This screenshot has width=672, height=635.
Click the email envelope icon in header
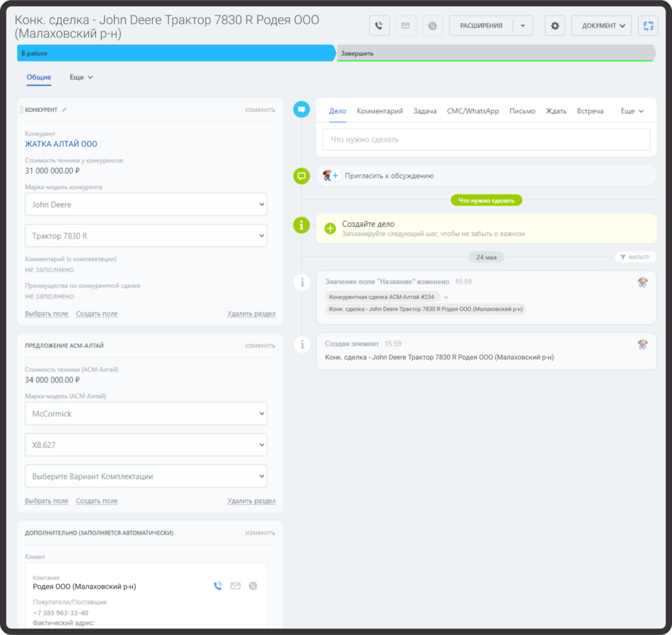tap(405, 26)
